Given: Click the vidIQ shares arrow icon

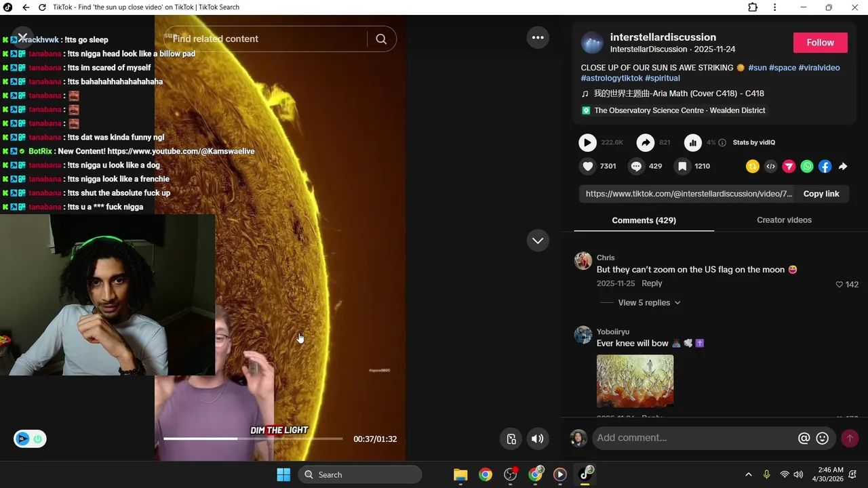Looking at the screenshot, I should point(646,142).
